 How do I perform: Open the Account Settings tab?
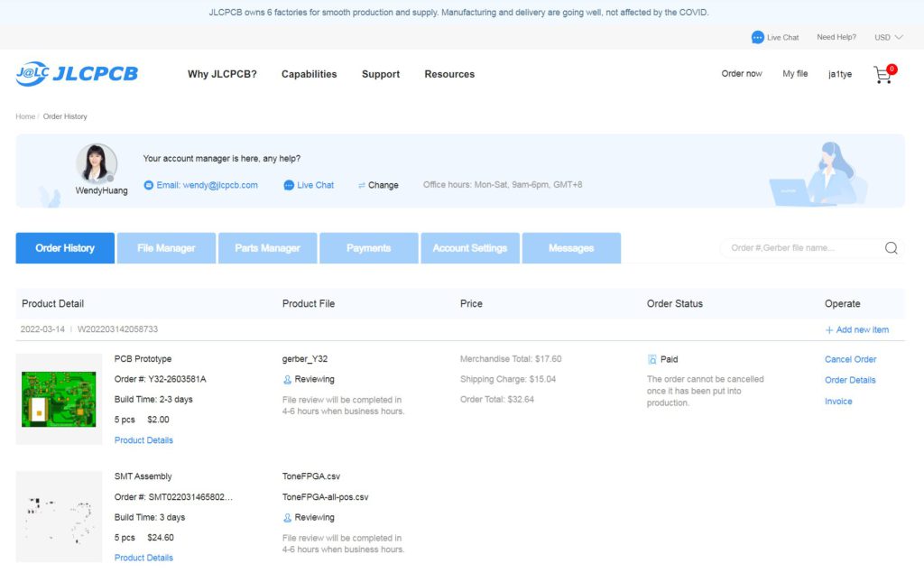point(469,248)
